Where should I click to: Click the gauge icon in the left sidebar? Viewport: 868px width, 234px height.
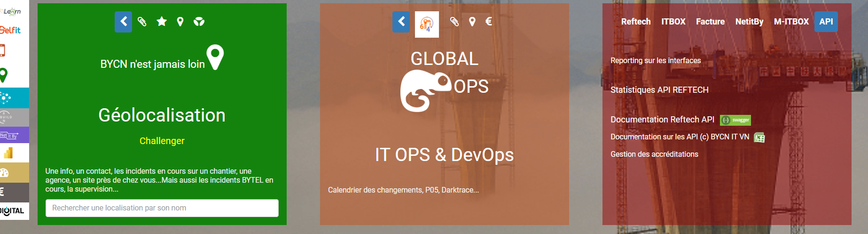point(5,173)
